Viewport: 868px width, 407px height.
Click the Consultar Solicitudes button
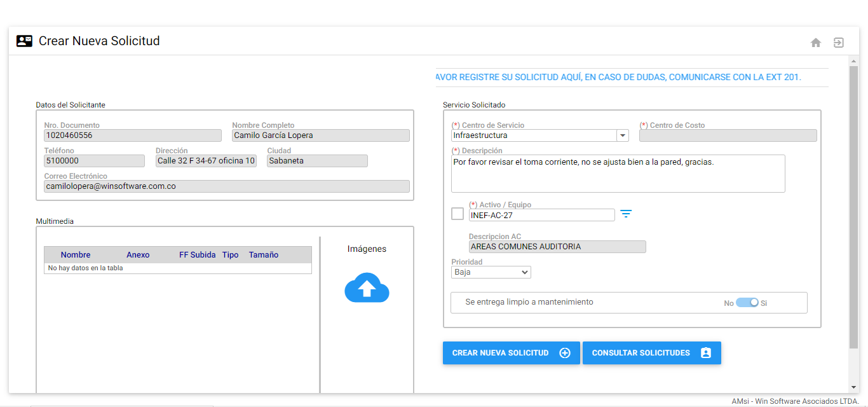tap(652, 353)
